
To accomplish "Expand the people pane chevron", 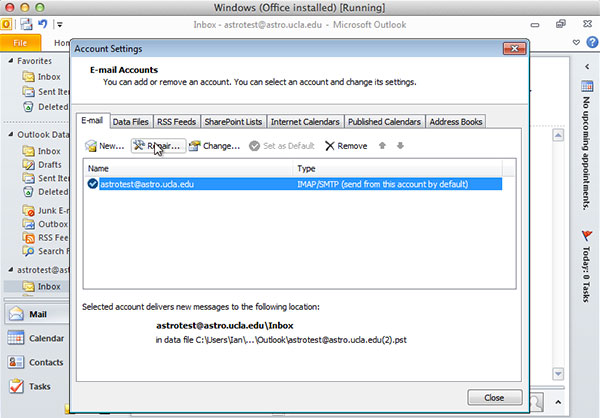I will pyautogui.click(x=558, y=402).
